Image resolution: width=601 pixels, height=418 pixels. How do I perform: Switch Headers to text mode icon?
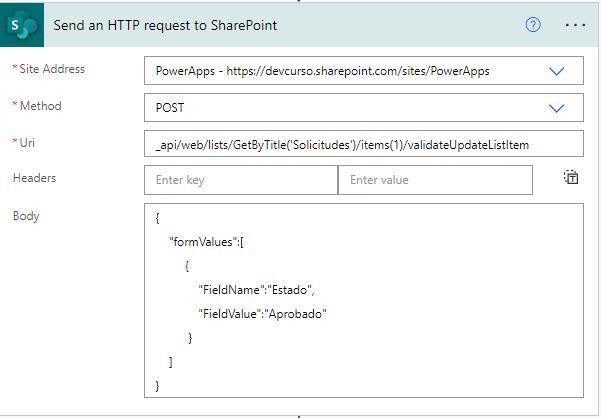click(x=571, y=177)
